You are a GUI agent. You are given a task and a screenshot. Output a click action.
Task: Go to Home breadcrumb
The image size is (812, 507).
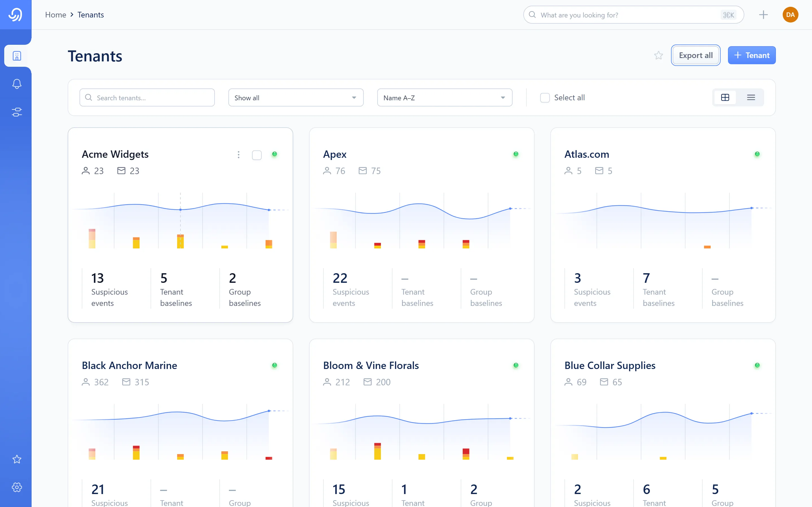tap(56, 15)
